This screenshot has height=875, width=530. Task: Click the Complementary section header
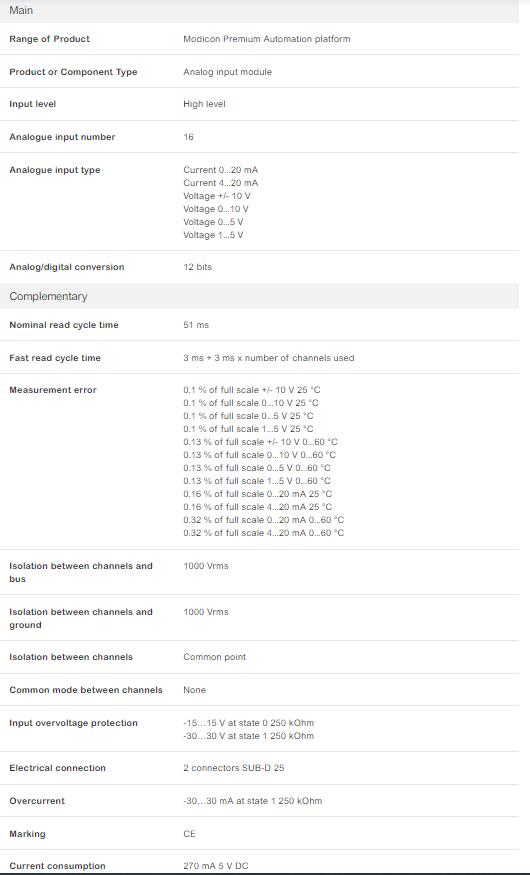point(259,296)
